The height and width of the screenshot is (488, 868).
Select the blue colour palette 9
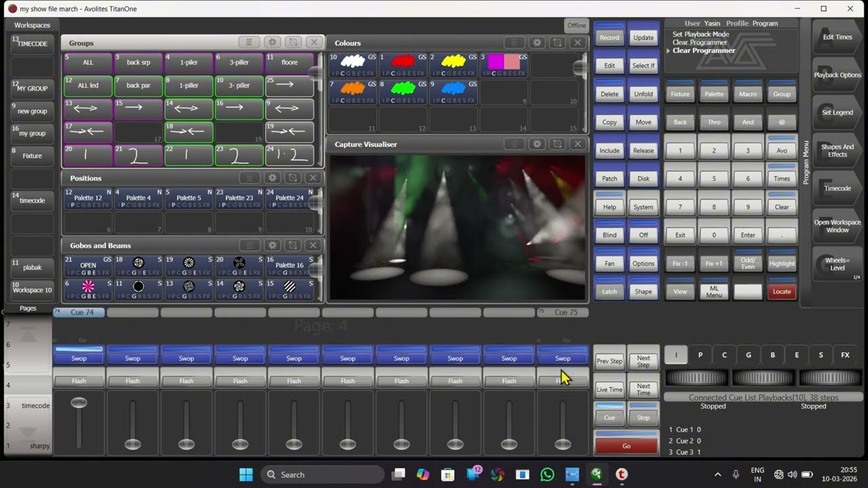(x=453, y=91)
